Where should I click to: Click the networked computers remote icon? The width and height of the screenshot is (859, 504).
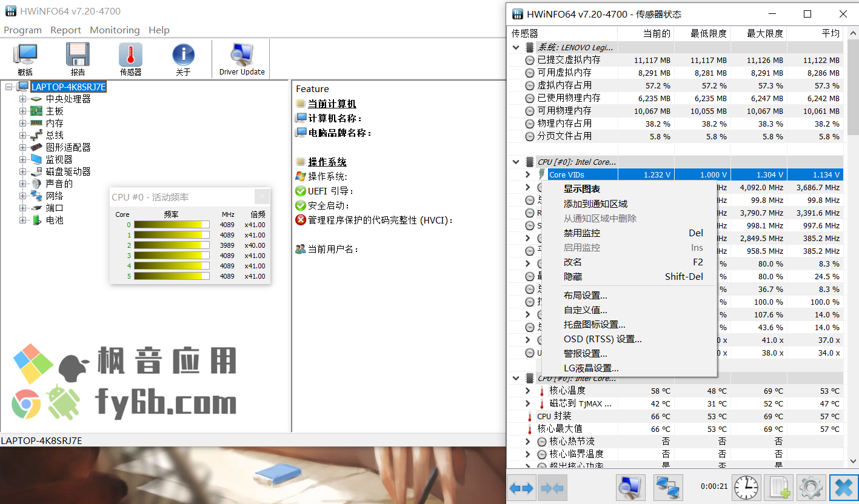669,488
